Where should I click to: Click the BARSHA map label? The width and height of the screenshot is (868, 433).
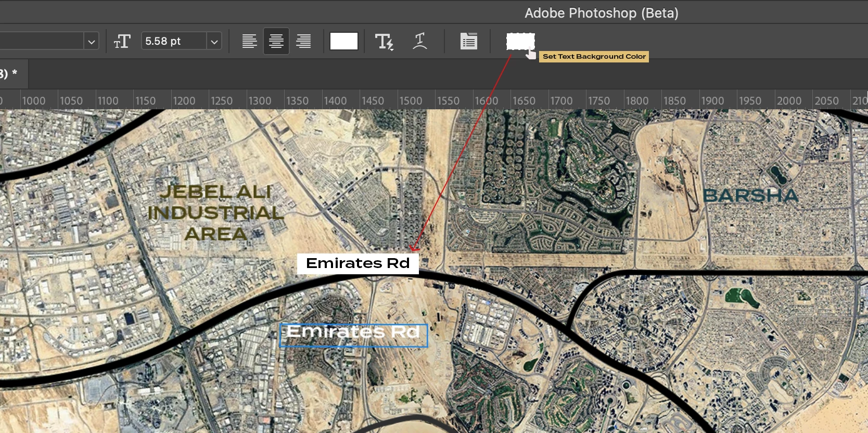coord(750,196)
